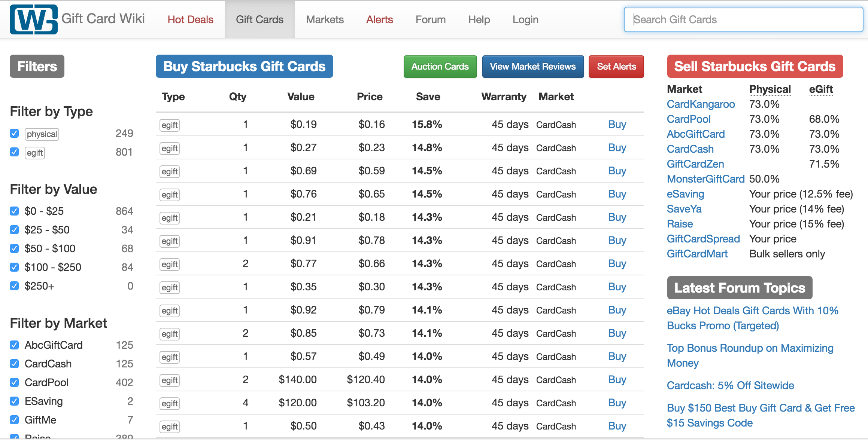The height and width of the screenshot is (440, 868).
Task: Click the Gift Card Wiki logo icon
Action: [34, 19]
